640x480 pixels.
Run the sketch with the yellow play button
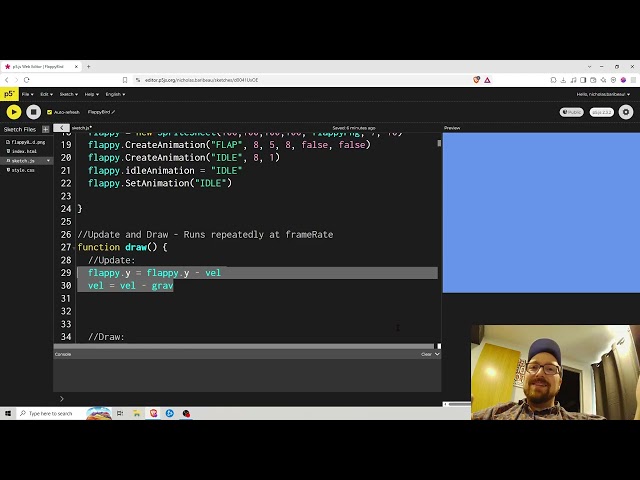pyautogui.click(x=13, y=112)
